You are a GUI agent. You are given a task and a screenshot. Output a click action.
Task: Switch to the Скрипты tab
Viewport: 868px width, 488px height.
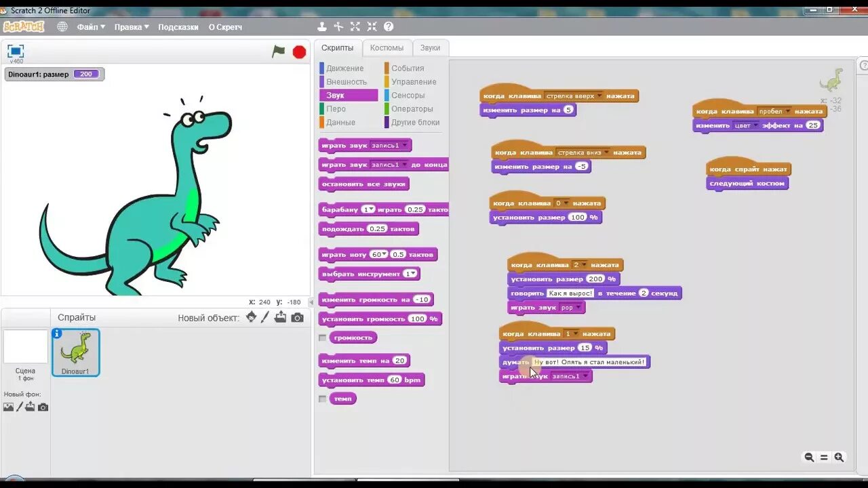[x=337, y=47]
